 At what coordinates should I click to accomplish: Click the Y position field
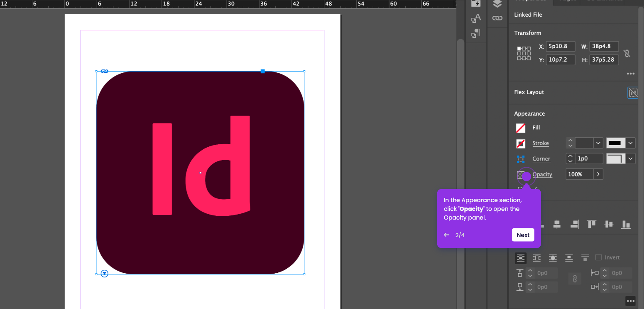(561, 60)
